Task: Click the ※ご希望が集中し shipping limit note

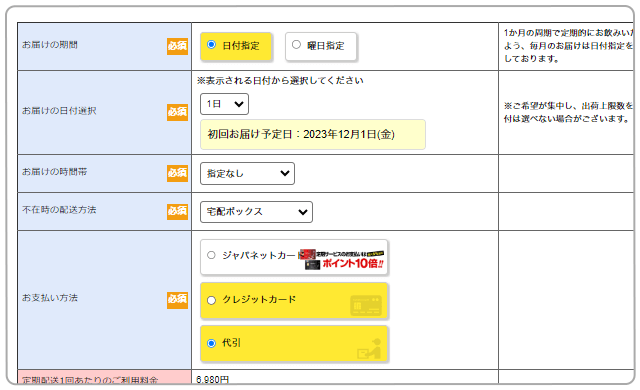Action: (568, 112)
